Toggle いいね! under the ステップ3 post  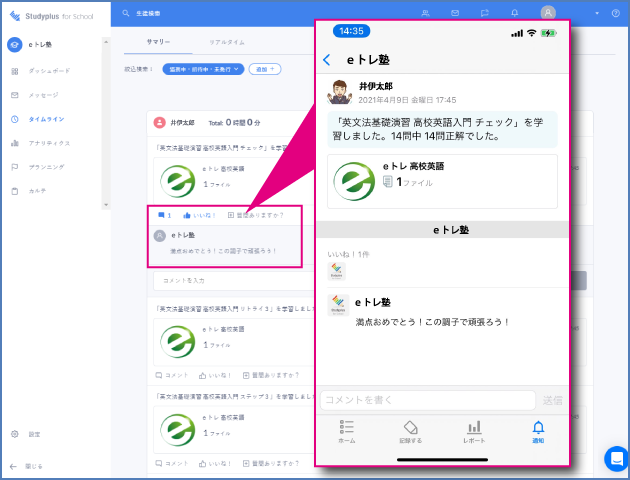(215, 464)
